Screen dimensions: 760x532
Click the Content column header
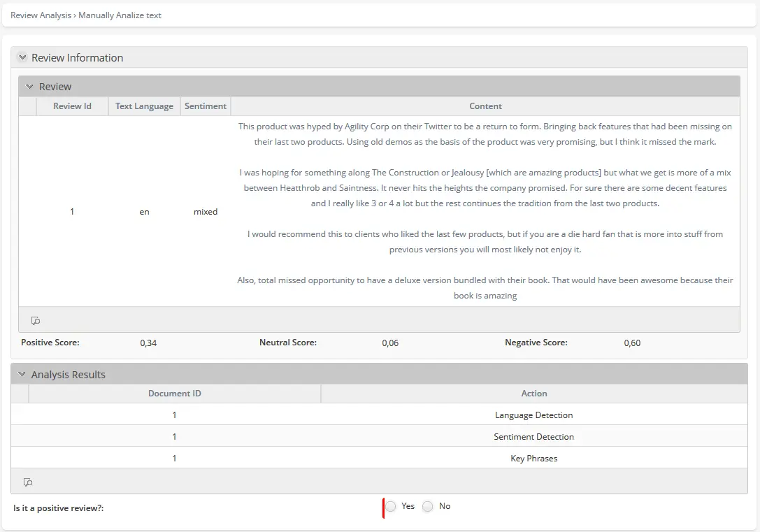(x=485, y=106)
